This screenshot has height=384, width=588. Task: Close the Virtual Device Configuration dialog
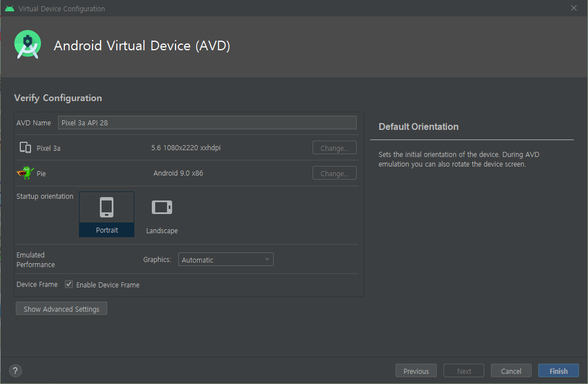pyautogui.click(x=574, y=8)
